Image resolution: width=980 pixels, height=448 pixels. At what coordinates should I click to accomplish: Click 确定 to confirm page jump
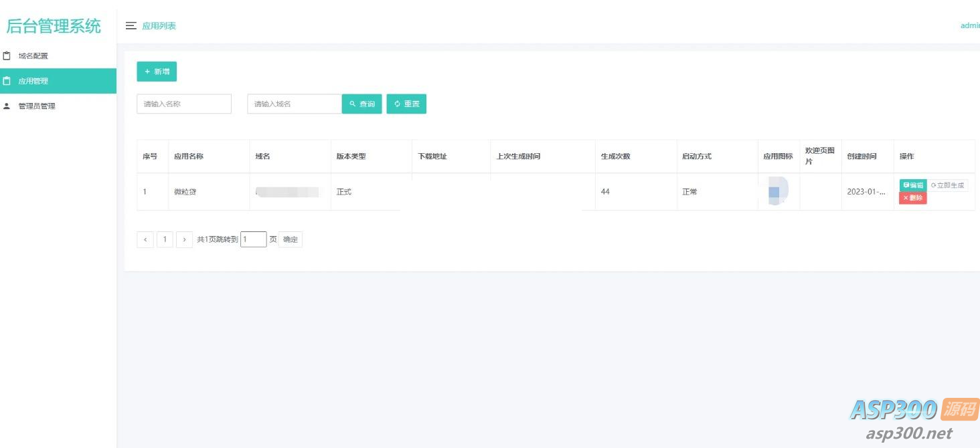pos(291,239)
